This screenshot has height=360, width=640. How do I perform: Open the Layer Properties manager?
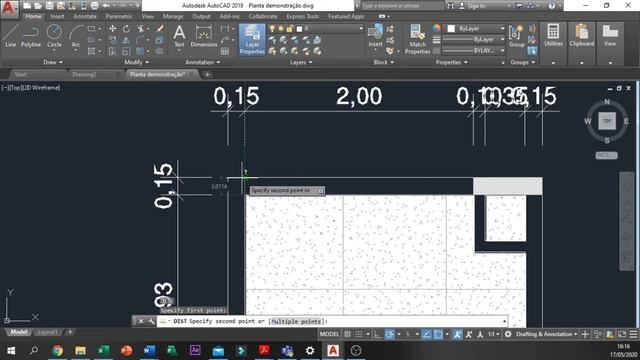(252, 39)
